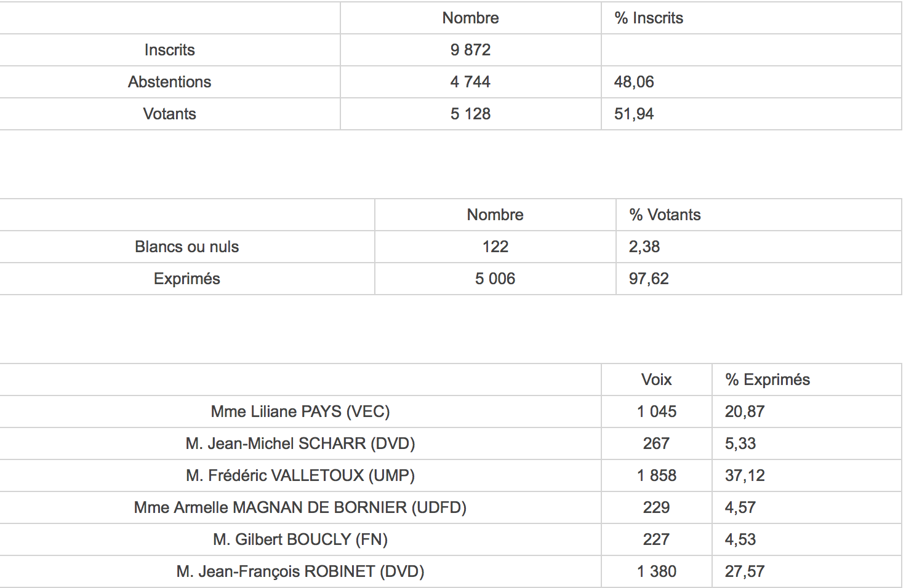Click the % Inscrits column header

(649, 18)
